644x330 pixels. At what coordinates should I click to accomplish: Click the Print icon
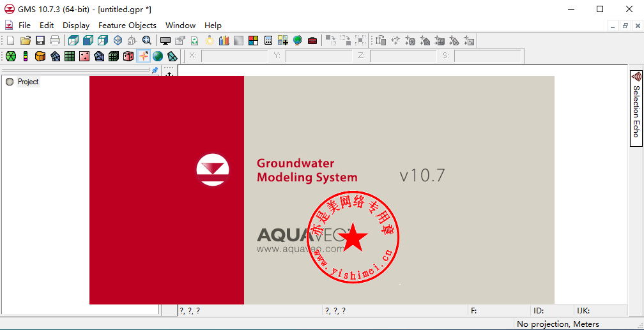click(x=55, y=40)
